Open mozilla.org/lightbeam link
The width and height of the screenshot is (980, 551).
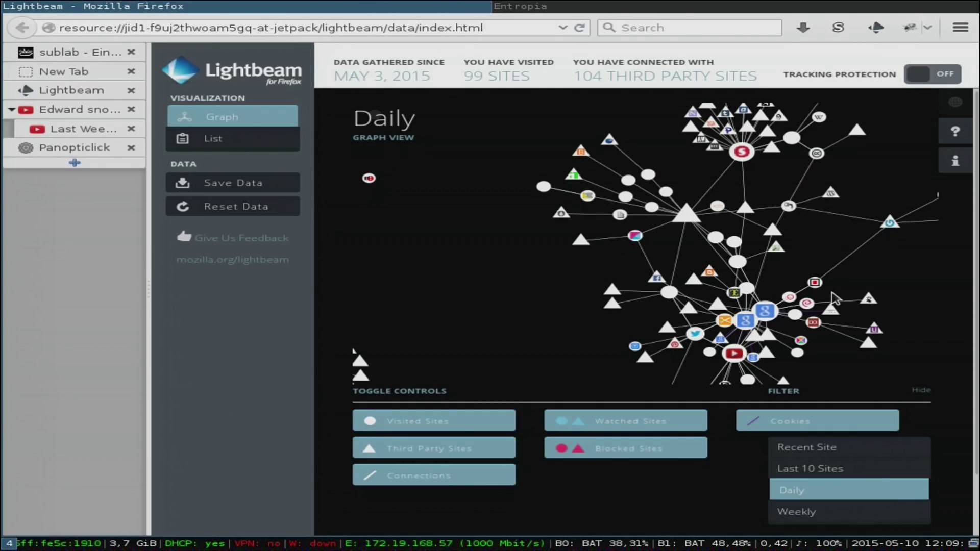tap(232, 260)
